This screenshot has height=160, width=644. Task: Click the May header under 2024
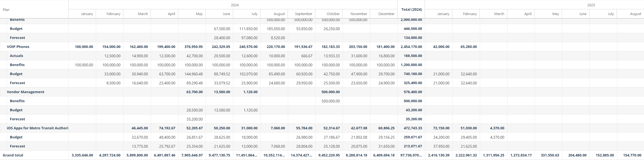[192, 14]
